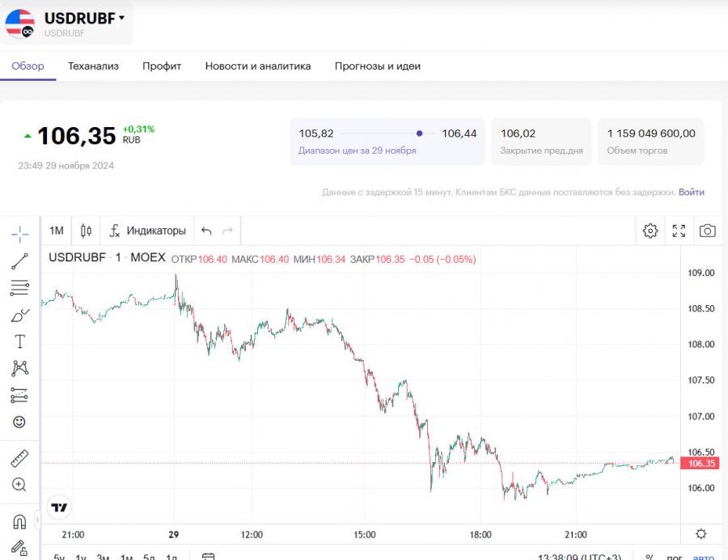Toggle lock all drawings mode
This screenshot has height=560, width=728.
tap(20, 548)
